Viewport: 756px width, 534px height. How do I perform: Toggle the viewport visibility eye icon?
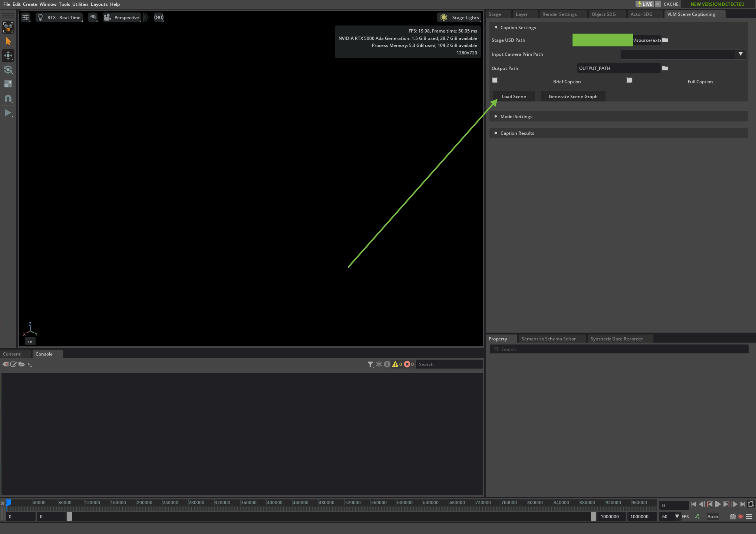93,17
